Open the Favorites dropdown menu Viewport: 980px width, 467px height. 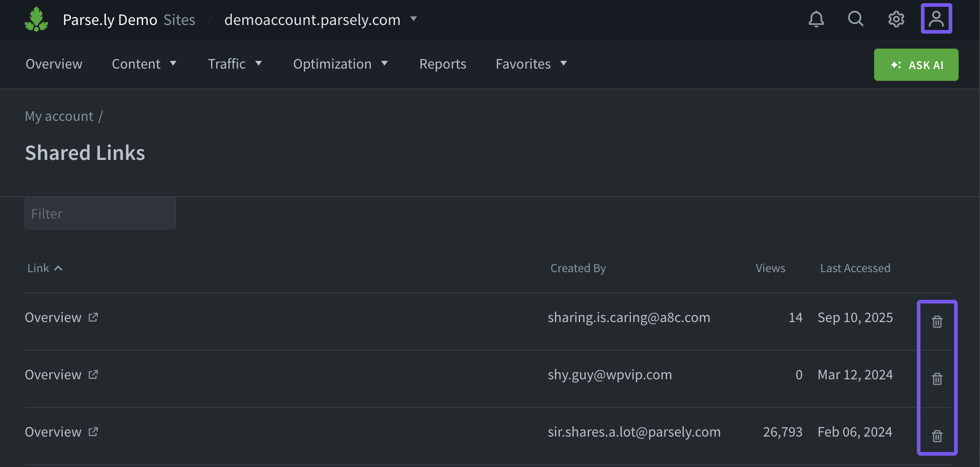531,64
